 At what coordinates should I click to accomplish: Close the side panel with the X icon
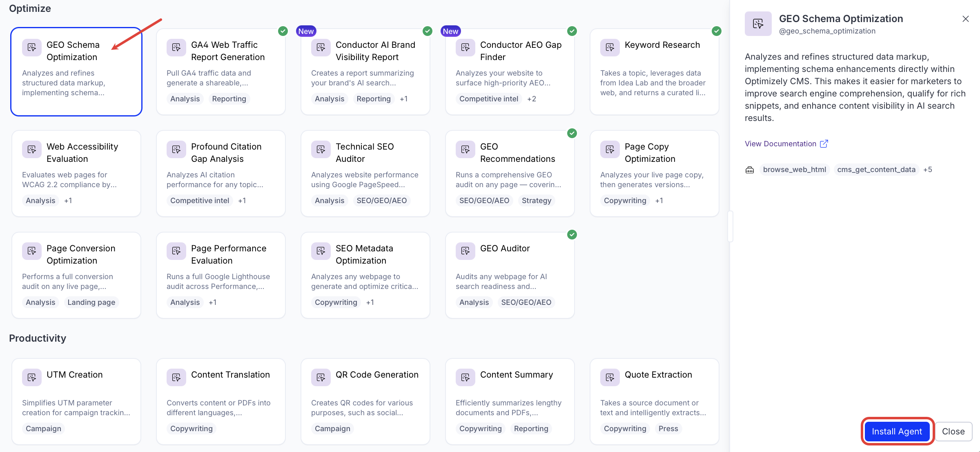click(965, 19)
